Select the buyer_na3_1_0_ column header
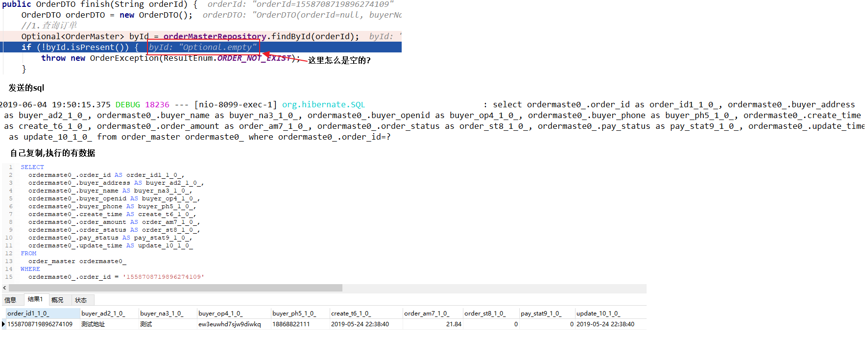This screenshot has width=868, height=339. tap(168, 314)
